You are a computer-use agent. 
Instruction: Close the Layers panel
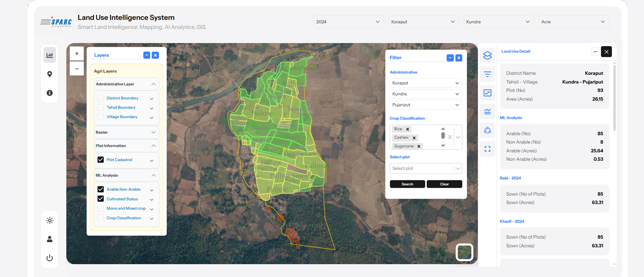point(155,55)
